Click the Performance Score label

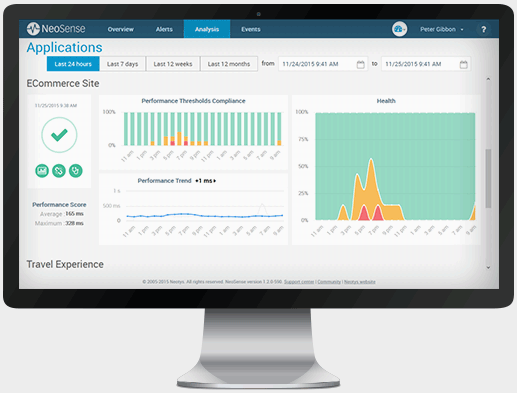coord(59,205)
